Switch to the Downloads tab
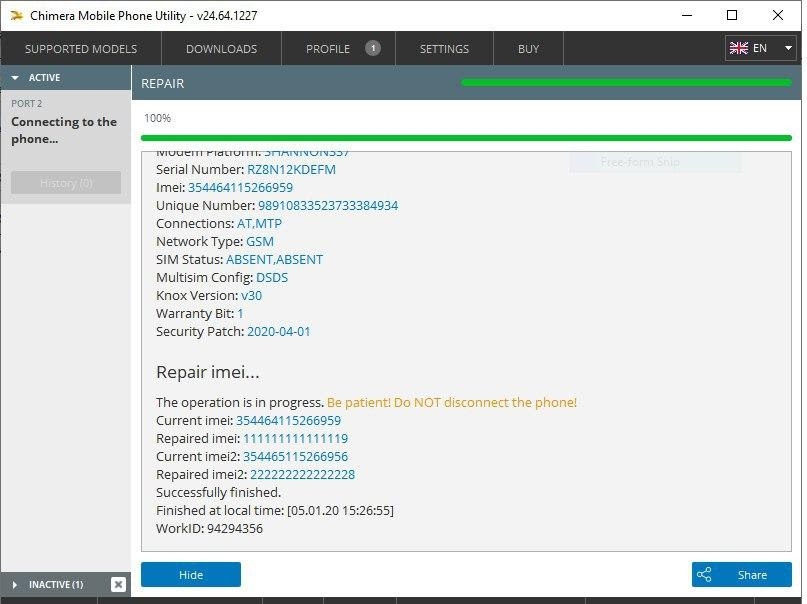 click(221, 49)
